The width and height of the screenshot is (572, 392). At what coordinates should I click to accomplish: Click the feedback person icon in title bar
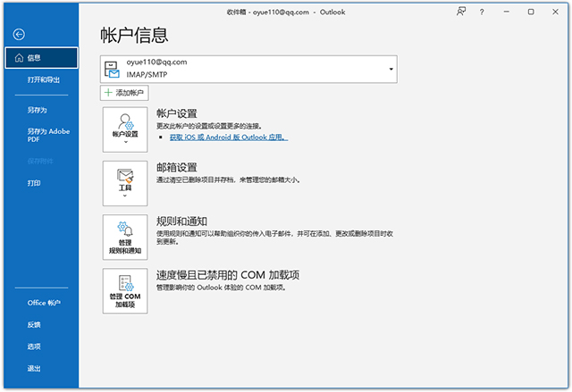pos(461,12)
